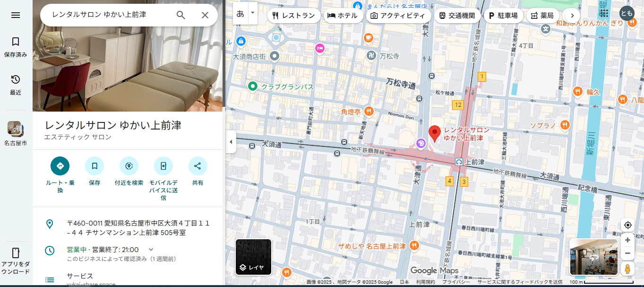Open the 保存済み saved places panel
Image resolution: width=644 pixels, height=287 pixels.
16,47
